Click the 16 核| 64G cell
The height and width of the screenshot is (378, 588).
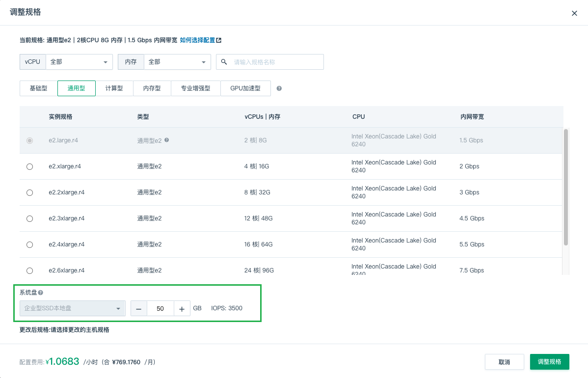point(258,244)
